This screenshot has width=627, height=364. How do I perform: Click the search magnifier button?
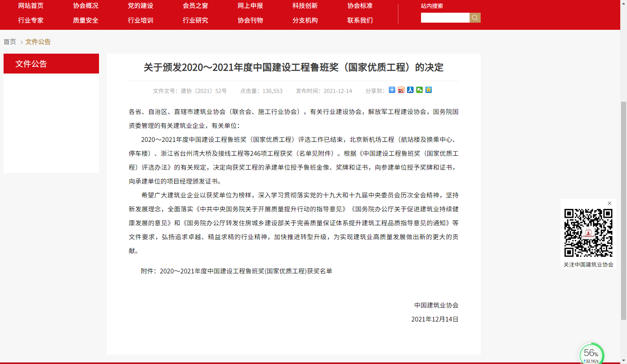pyautogui.click(x=475, y=17)
